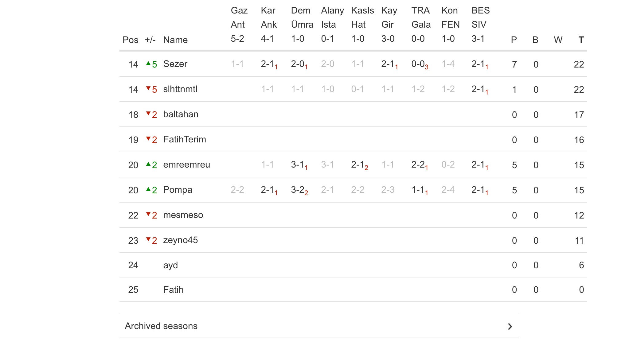Click the red down arrow beside baltahan
Viewport: 629px width, 364px height.
[x=148, y=114]
